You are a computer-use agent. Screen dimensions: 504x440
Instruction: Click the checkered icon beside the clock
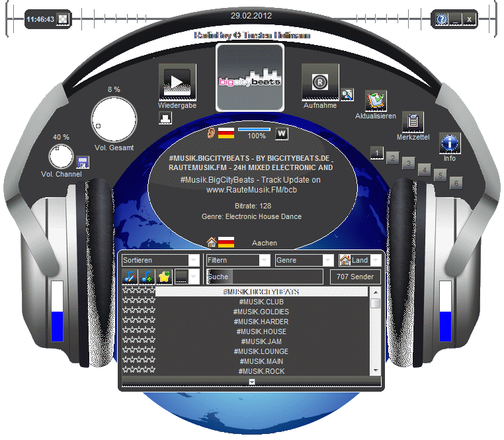click(x=63, y=19)
